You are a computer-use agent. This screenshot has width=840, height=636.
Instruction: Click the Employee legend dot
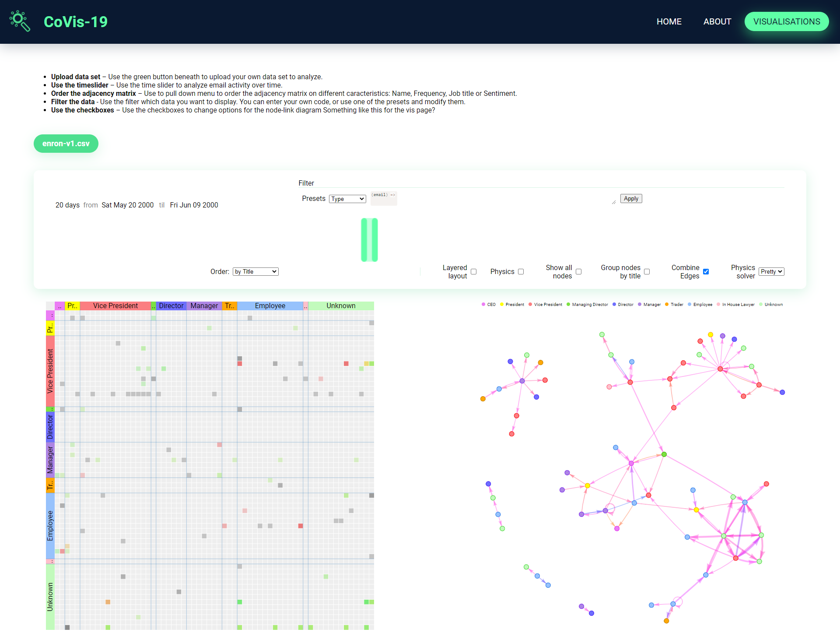(689, 304)
